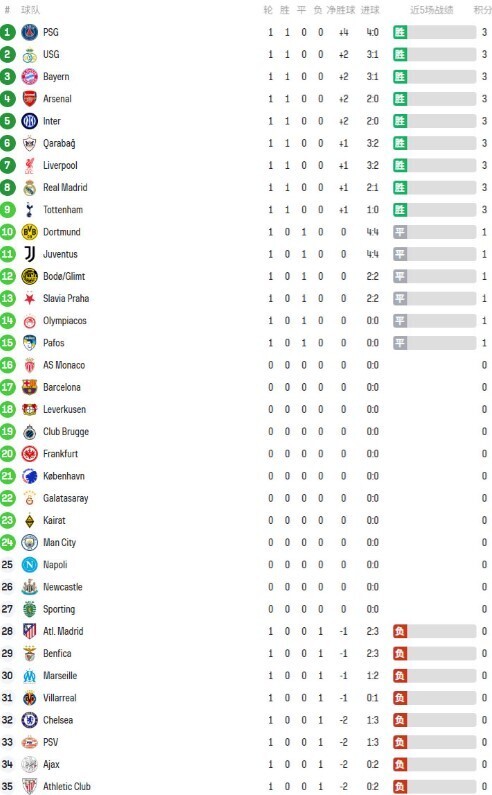Click the PSG club crest
492x795 pixels.
tap(29, 32)
